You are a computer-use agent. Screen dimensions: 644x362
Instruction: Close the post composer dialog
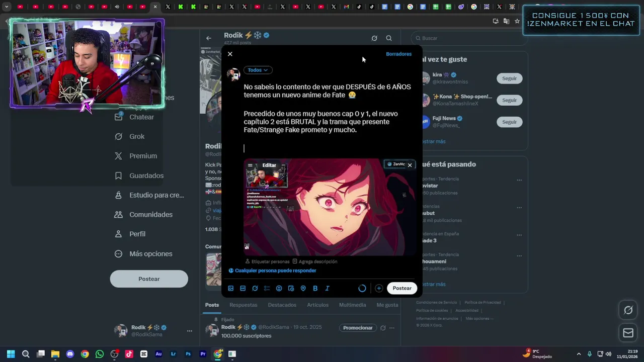(230, 54)
